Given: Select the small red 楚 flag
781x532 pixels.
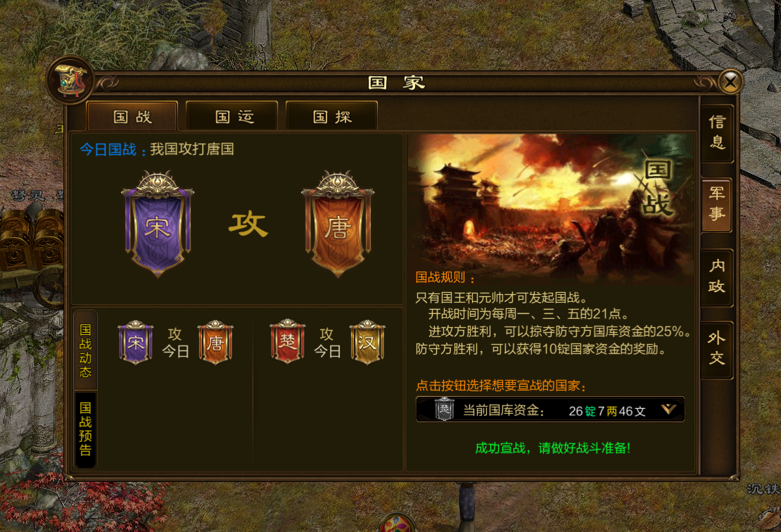Looking at the screenshot, I should [287, 342].
